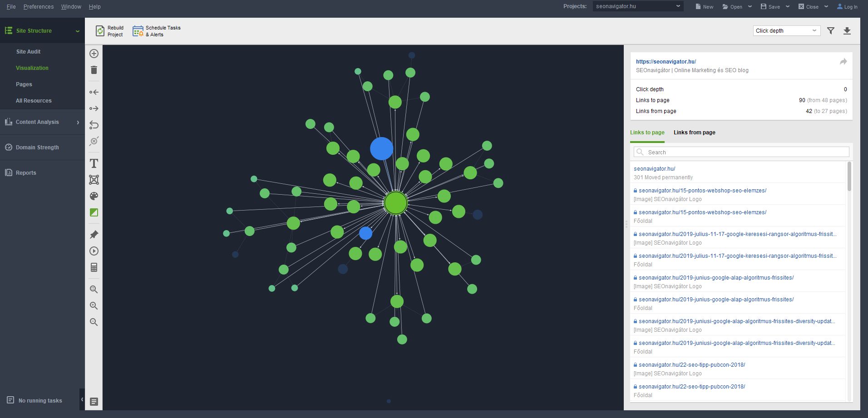Viewport: 868px width, 418px height.
Task: Click the large blue node in graph
Action: [x=381, y=148]
